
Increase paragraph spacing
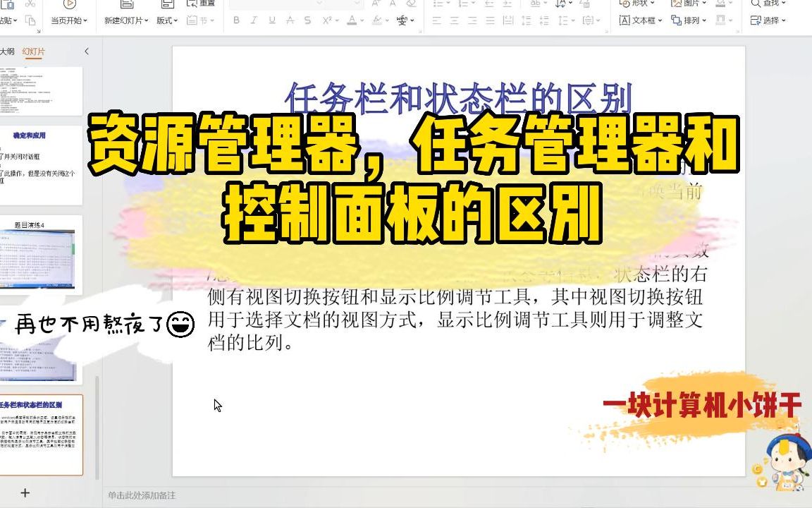526,20
